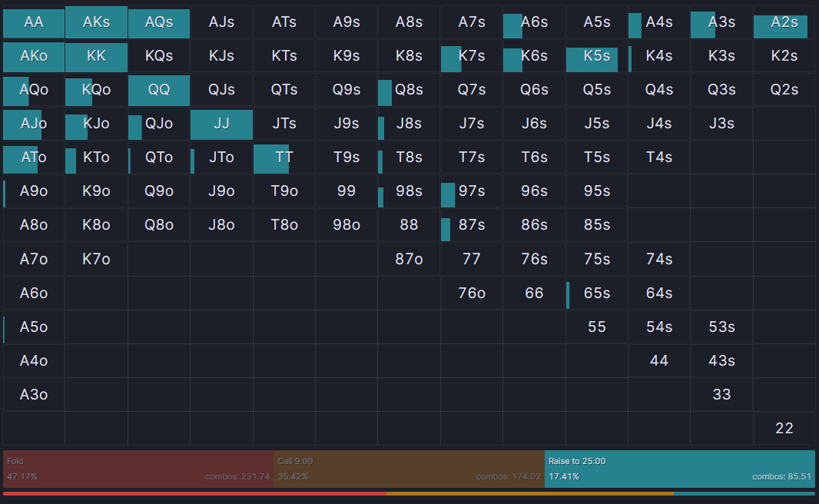Select the 76o offsuit cell
Image resolution: width=819 pixels, height=504 pixels.
click(471, 293)
